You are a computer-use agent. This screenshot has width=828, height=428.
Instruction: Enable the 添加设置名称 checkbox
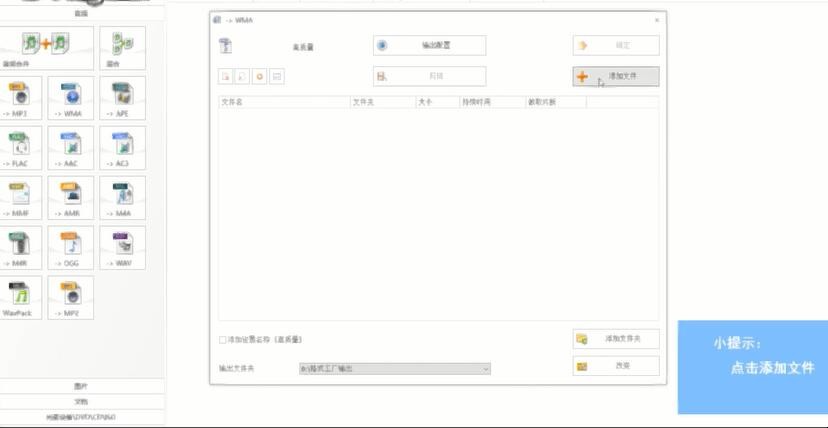[x=223, y=340]
